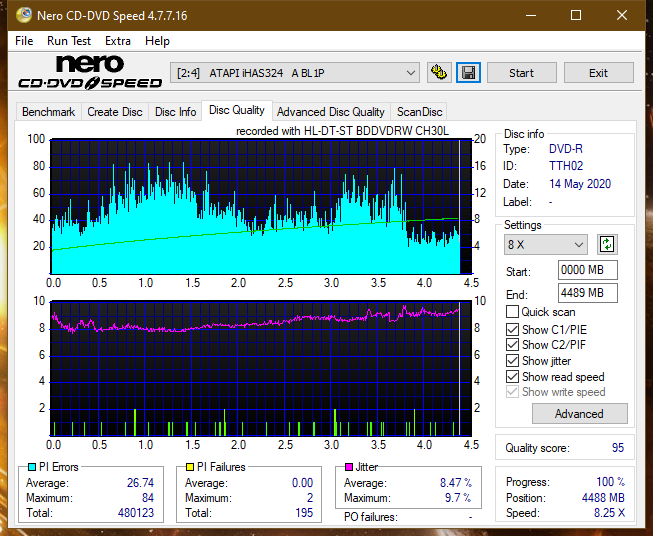Click the Speed 8.25 X value
653x536 pixels.
click(609, 513)
